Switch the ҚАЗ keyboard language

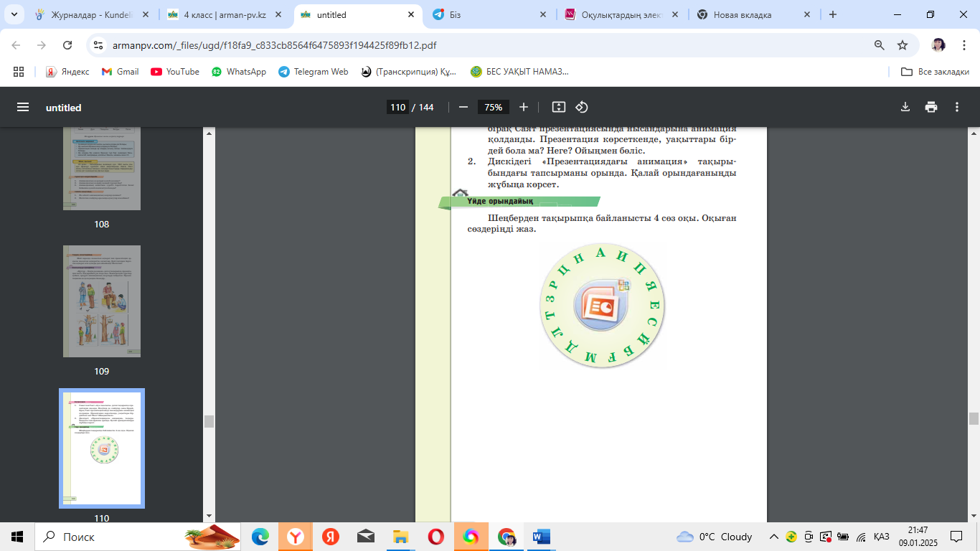(882, 537)
